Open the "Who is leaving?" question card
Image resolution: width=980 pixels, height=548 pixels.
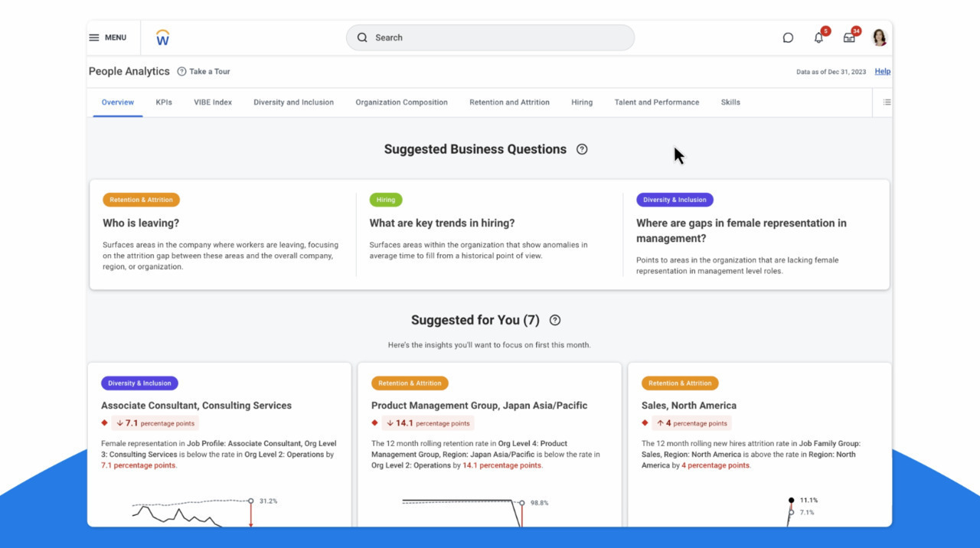141,223
